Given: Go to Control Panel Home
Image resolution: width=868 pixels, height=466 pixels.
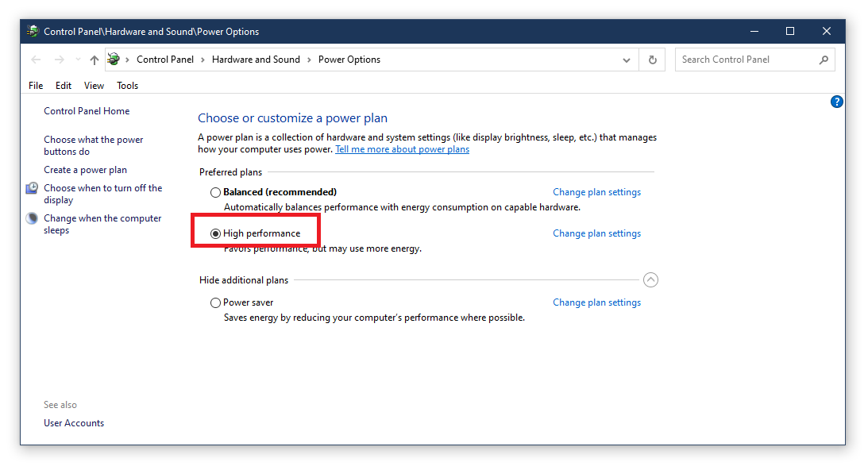Looking at the screenshot, I should click(87, 111).
